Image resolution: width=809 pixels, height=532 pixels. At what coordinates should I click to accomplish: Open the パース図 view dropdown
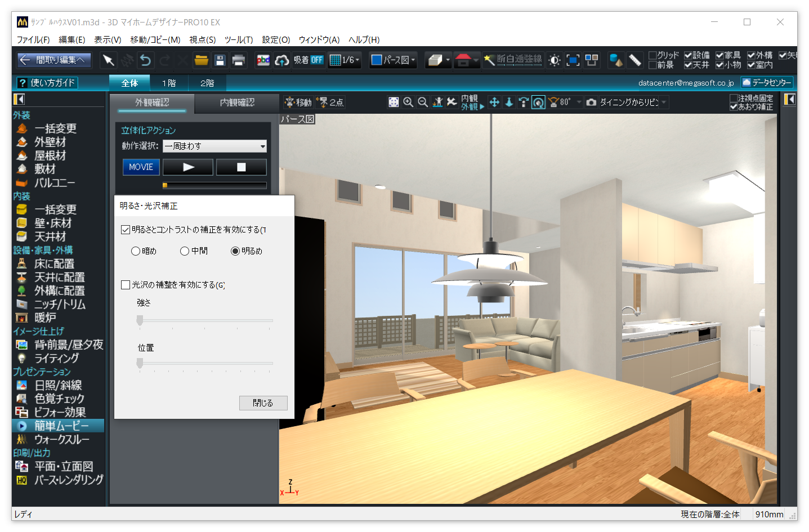coord(393,60)
